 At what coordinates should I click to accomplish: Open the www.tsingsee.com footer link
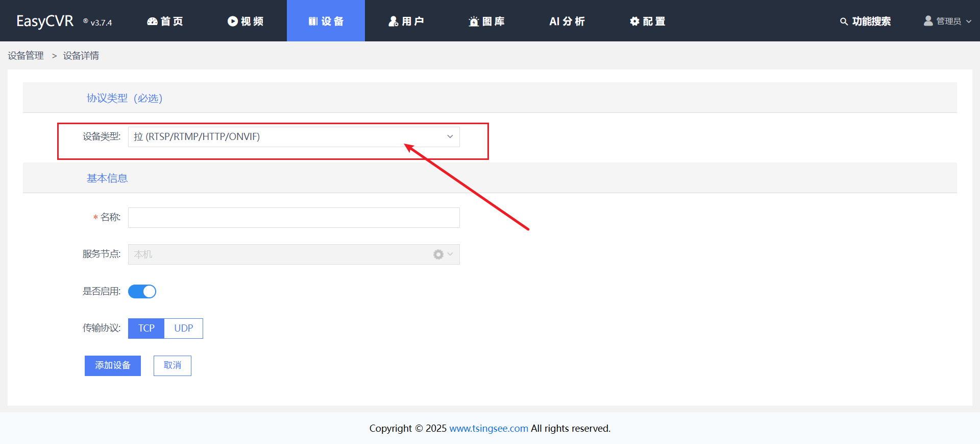tap(488, 428)
